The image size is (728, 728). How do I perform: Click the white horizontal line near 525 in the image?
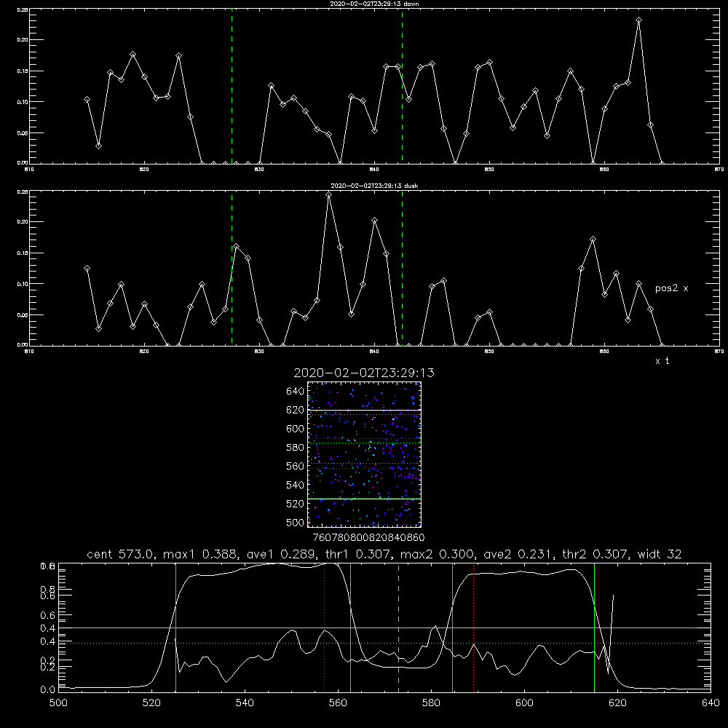(x=364, y=499)
